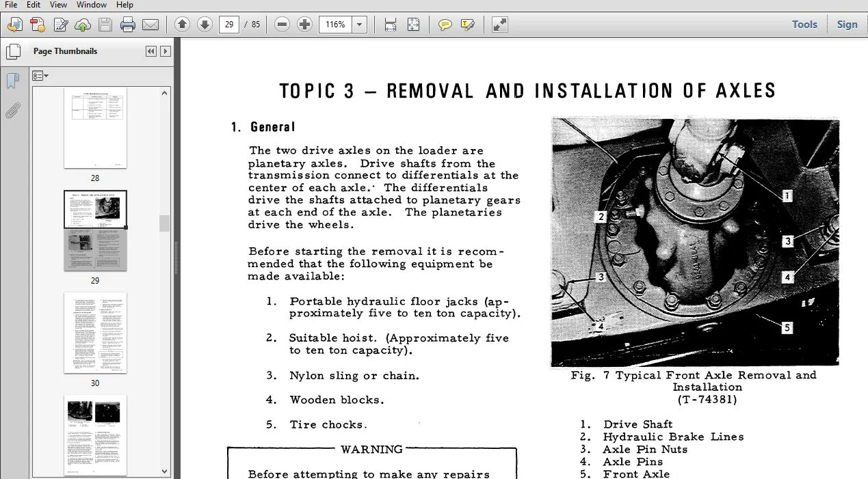The image size is (868, 479).
Task: Click the thumbnails panel scrollbar thumb
Action: click(165, 223)
